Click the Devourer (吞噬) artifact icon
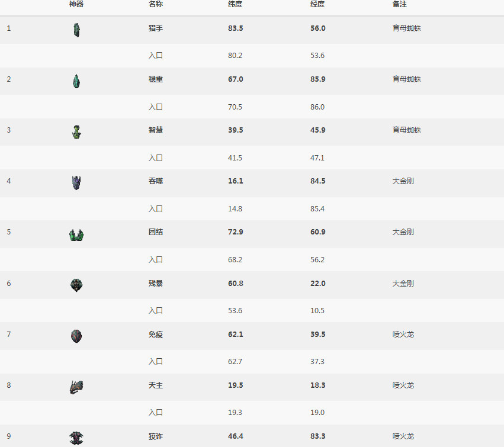The height and width of the screenshot is (447, 504). 76,183
